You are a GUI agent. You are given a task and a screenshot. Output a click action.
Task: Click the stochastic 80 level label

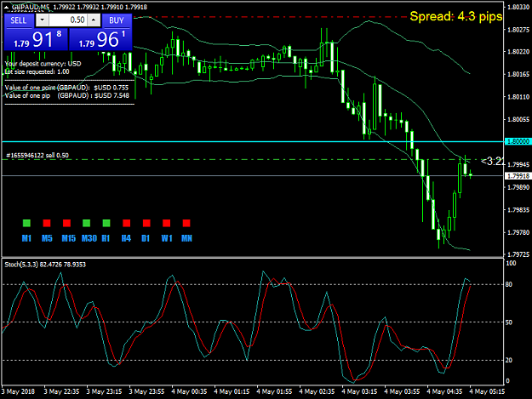(509, 284)
